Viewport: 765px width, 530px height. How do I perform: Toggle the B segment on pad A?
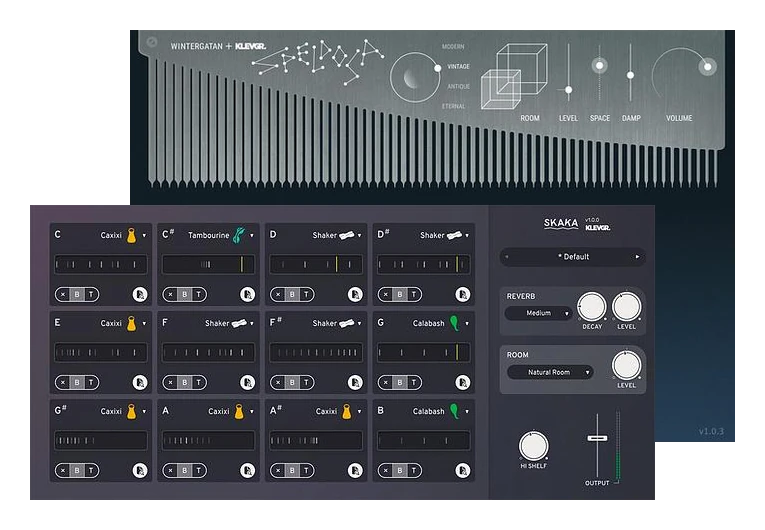[184, 470]
